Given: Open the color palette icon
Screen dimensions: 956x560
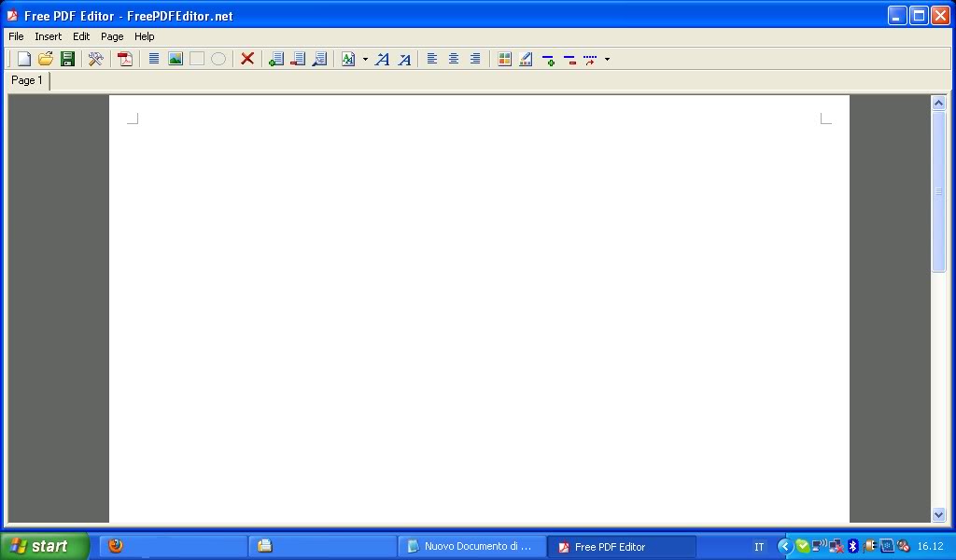Looking at the screenshot, I should pos(504,59).
